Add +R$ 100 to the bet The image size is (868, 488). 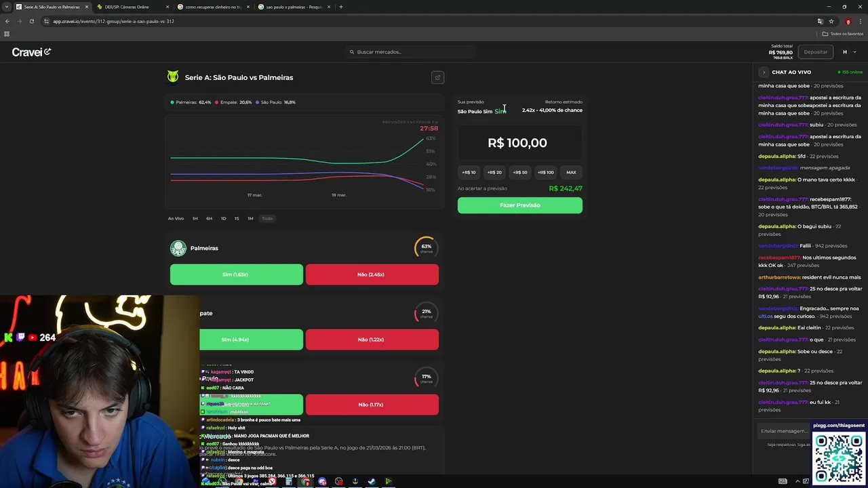pos(546,172)
